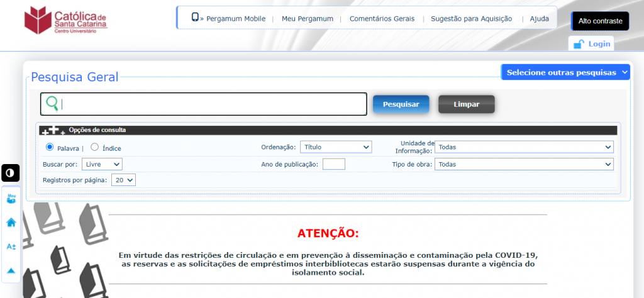Viewport: 644px width, 298px height.
Task: Expand the Tipo de obra dropdown
Action: 523,164
